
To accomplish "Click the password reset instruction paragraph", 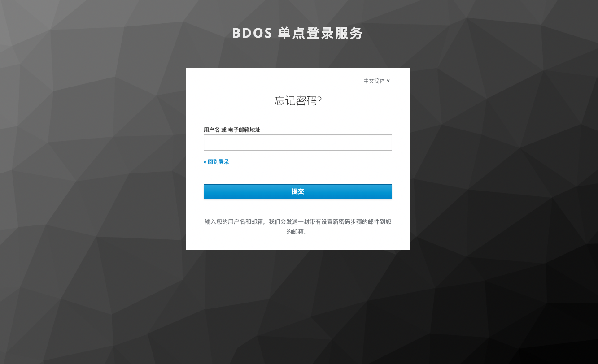I will [x=298, y=226].
